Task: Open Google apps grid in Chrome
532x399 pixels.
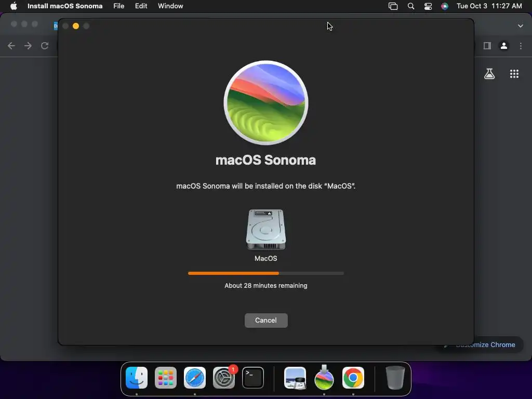Action: [x=514, y=74]
